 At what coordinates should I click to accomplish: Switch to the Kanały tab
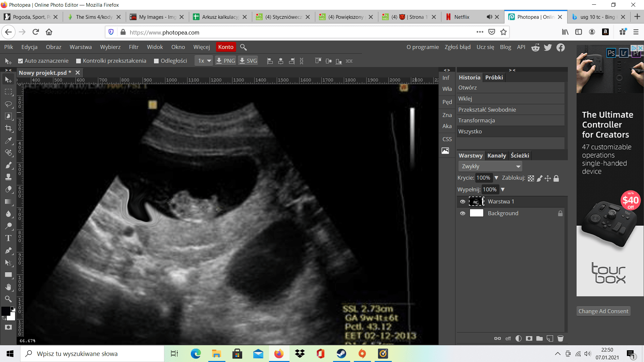(496, 156)
